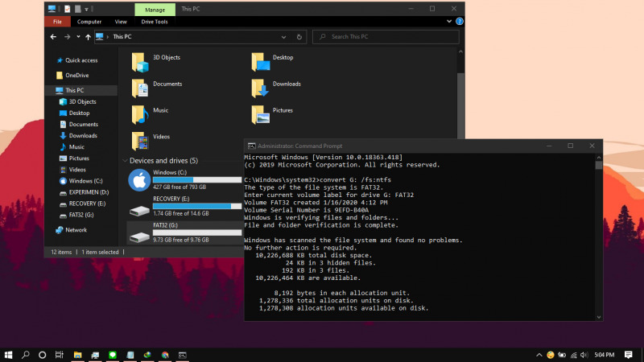The height and width of the screenshot is (362, 644).
Task: Open taskbar Search
Action: tap(26, 355)
